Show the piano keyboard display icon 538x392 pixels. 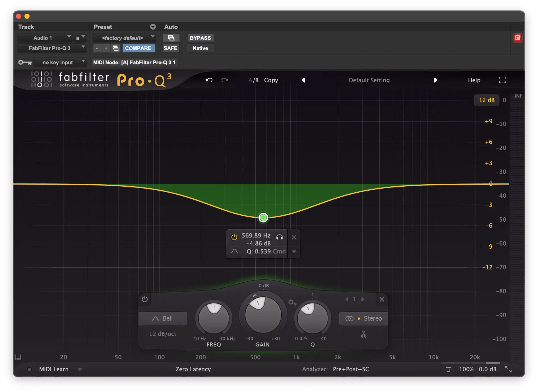(x=18, y=357)
